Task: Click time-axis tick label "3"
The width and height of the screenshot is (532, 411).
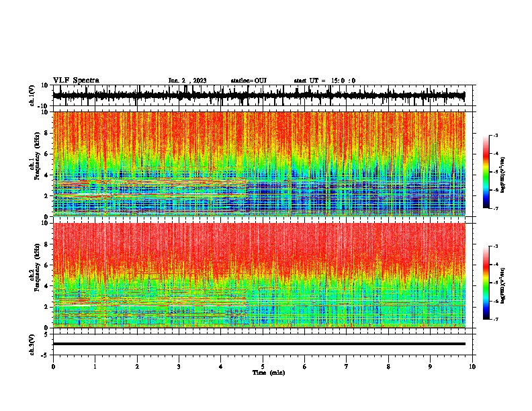Action: click(179, 367)
